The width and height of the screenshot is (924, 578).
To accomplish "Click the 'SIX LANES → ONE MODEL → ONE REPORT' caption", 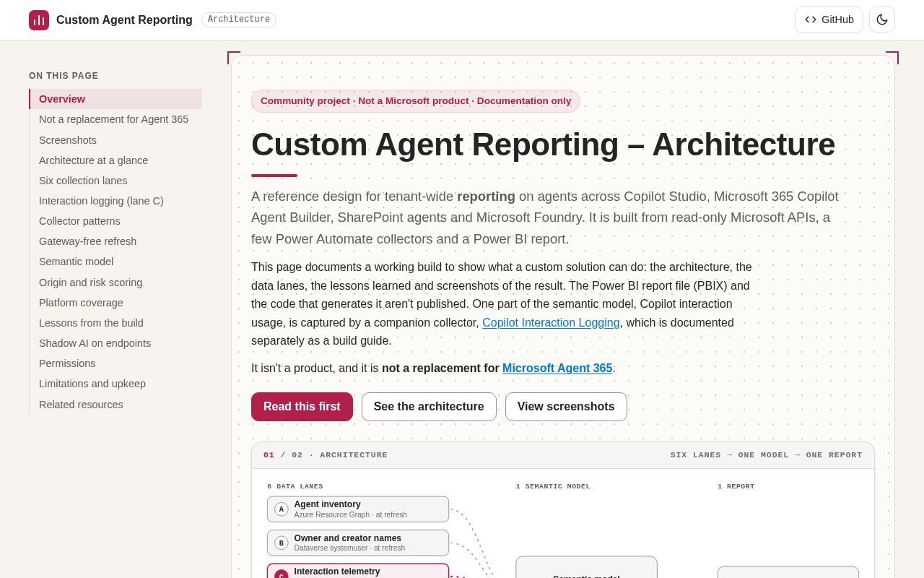I will point(766,455).
